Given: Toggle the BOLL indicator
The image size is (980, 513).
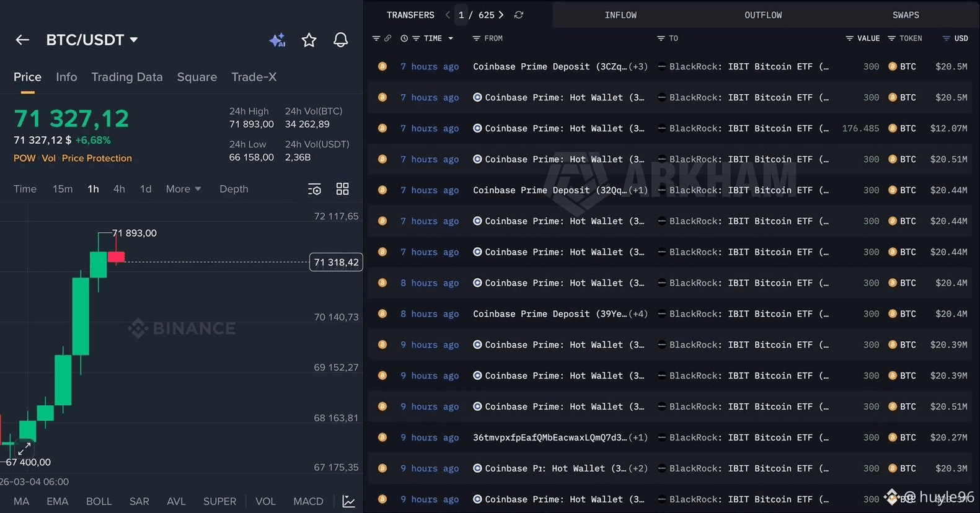Looking at the screenshot, I should pyautogui.click(x=99, y=501).
